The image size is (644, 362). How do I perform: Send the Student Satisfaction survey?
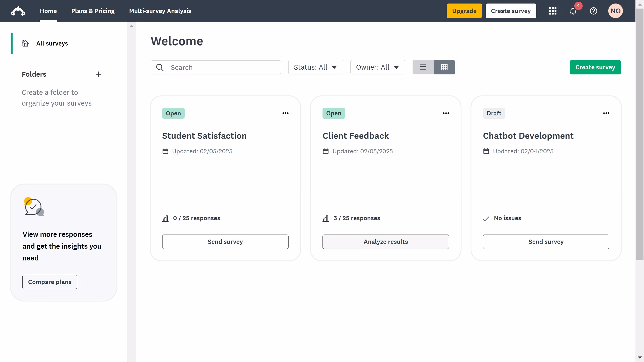(x=225, y=242)
